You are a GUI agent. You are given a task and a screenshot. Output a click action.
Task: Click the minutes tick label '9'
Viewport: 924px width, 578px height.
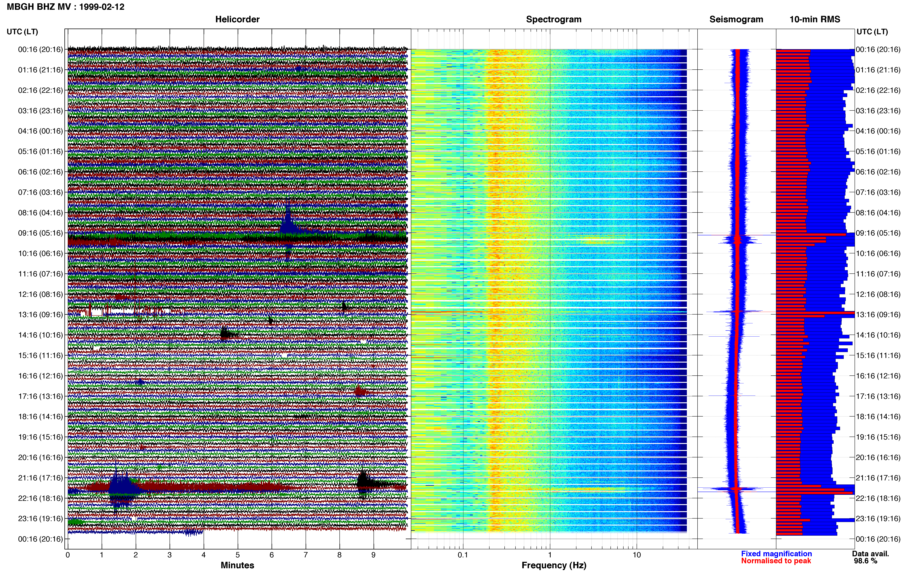click(373, 555)
